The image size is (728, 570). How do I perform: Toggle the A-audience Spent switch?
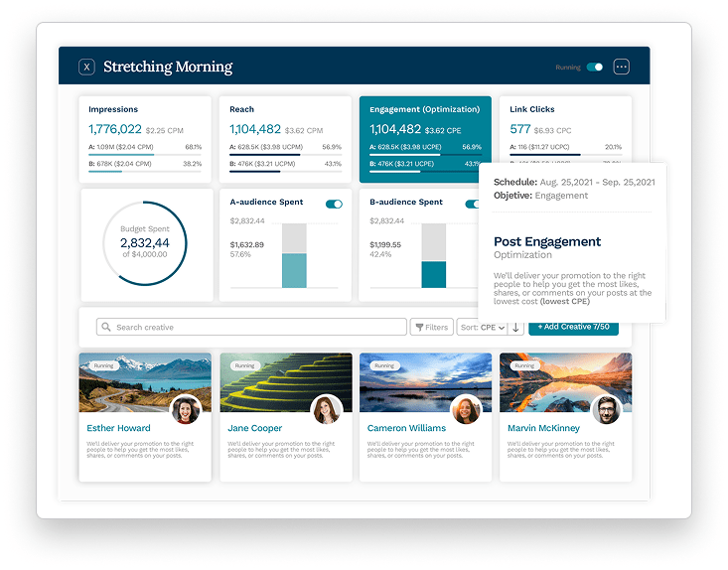tap(334, 204)
